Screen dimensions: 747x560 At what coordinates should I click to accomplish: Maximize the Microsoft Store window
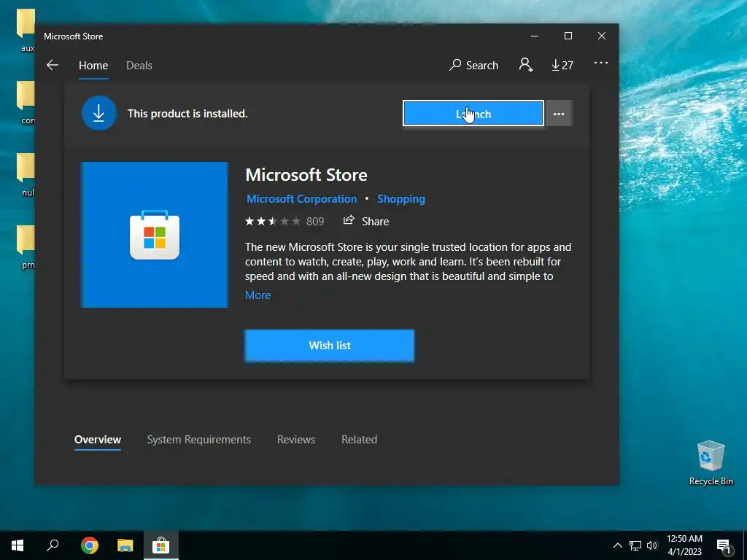pos(568,36)
